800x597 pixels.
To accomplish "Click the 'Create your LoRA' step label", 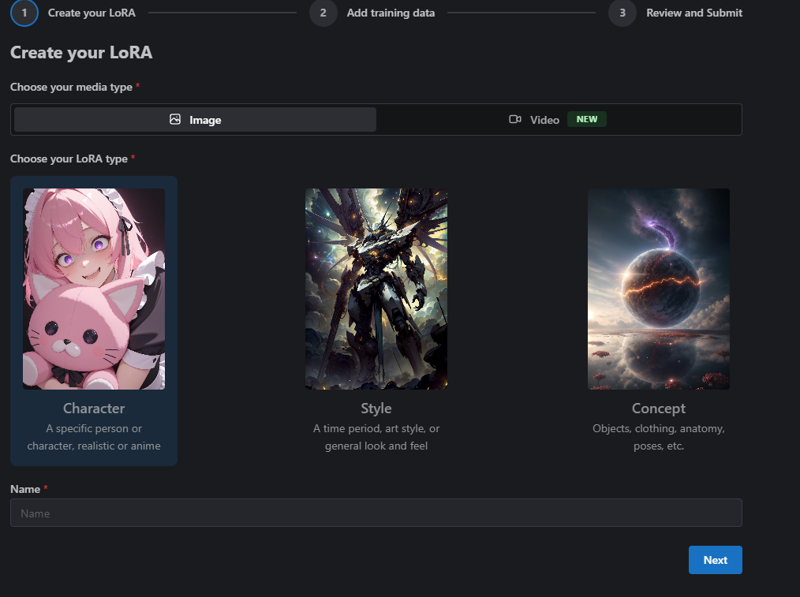I will click(92, 13).
